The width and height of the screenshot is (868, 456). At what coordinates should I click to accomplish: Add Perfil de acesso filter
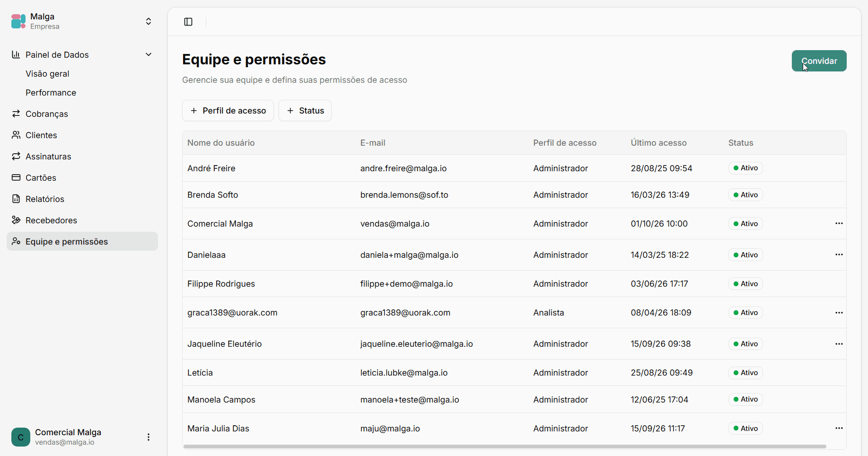tap(228, 111)
